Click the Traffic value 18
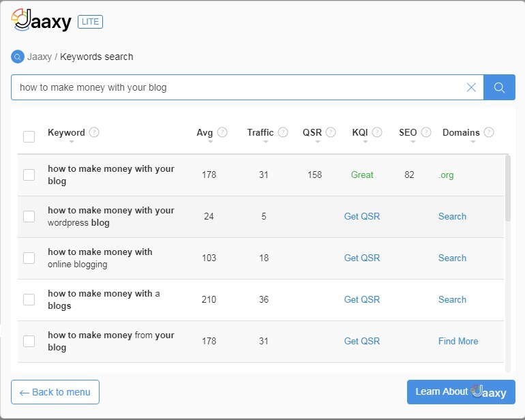Image resolution: width=525 pixels, height=420 pixels. (x=264, y=258)
